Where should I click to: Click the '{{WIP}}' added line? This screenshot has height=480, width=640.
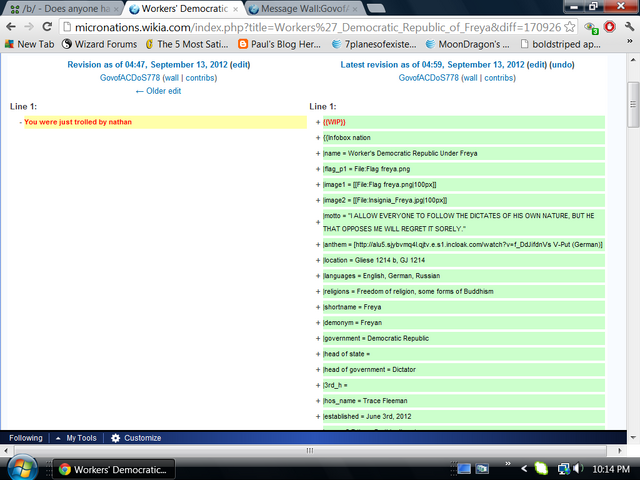tap(464, 122)
